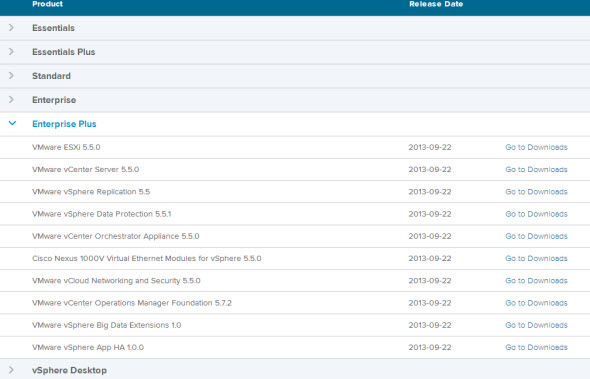
Task: Expand the Essentials section chevron
Action: coord(11,27)
